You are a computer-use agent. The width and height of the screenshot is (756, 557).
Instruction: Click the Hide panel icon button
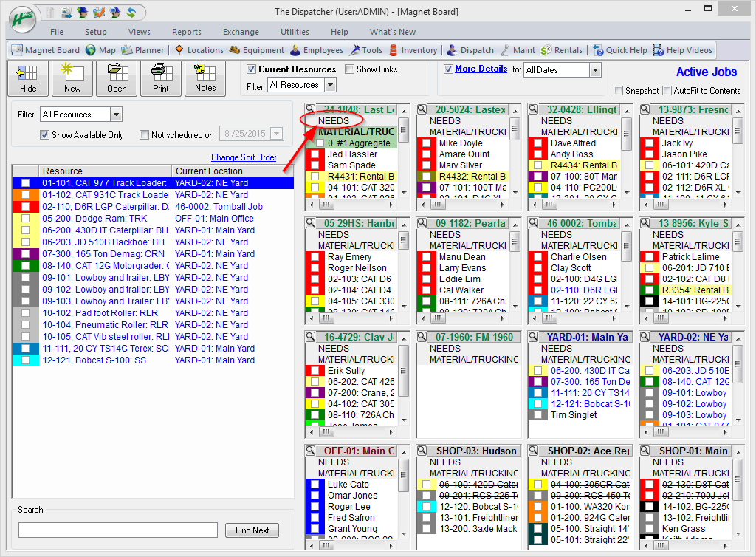click(28, 78)
